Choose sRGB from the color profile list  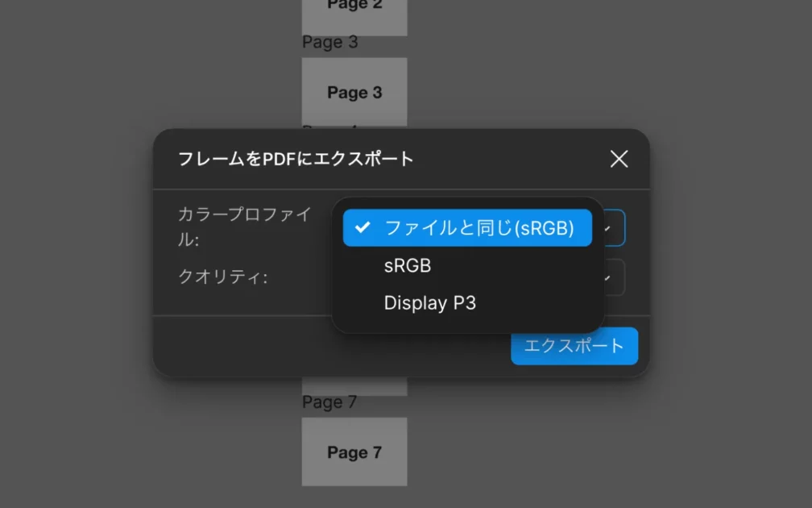point(408,265)
